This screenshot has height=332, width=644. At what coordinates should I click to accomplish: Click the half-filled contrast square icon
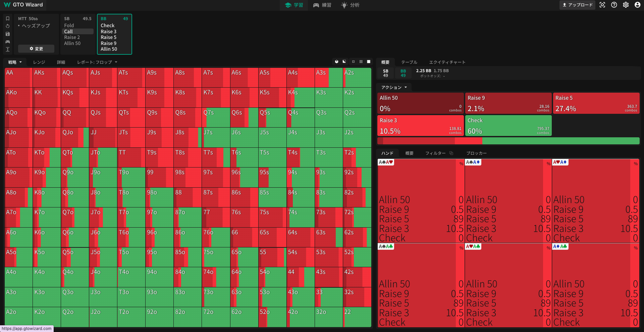pyautogui.click(x=344, y=61)
